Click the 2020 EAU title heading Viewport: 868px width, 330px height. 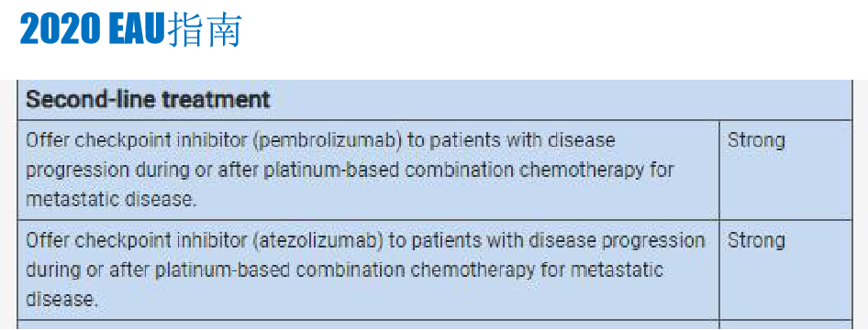[131, 28]
